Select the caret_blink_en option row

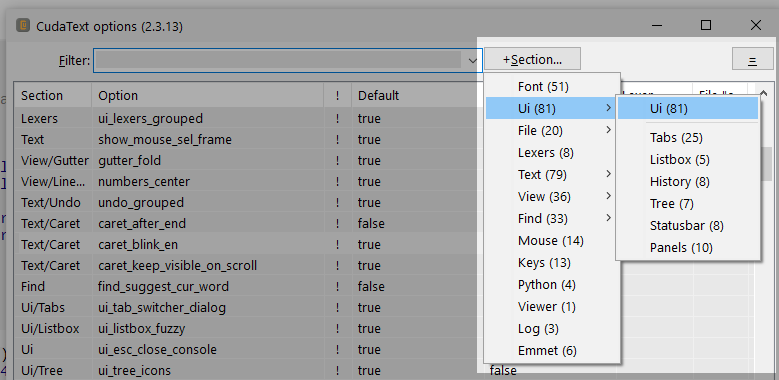point(248,244)
